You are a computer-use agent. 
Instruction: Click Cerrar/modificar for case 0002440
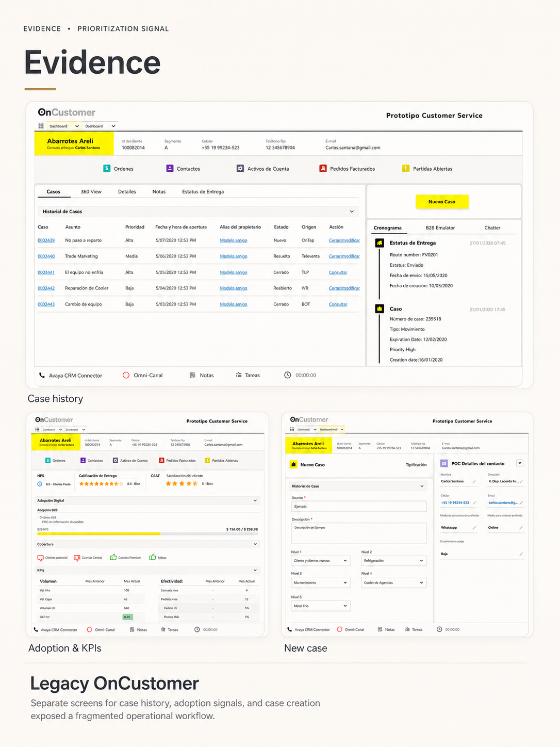coord(344,256)
